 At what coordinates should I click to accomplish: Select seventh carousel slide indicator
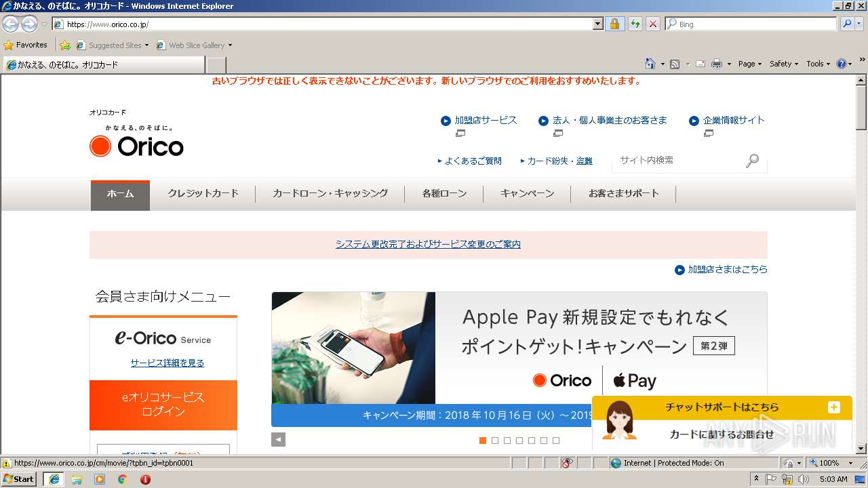(556, 441)
